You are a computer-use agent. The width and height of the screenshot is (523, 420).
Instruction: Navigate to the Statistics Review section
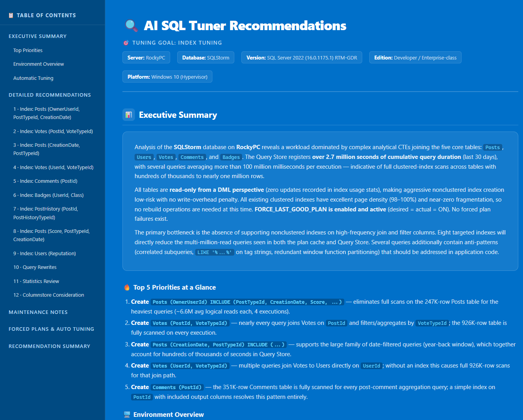coord(36,281)
